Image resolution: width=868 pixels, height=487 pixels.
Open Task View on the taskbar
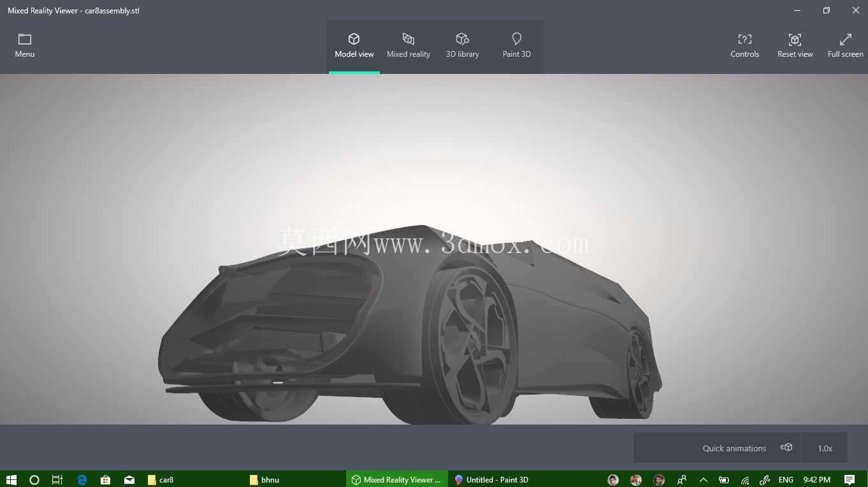(x=57, y=479)
